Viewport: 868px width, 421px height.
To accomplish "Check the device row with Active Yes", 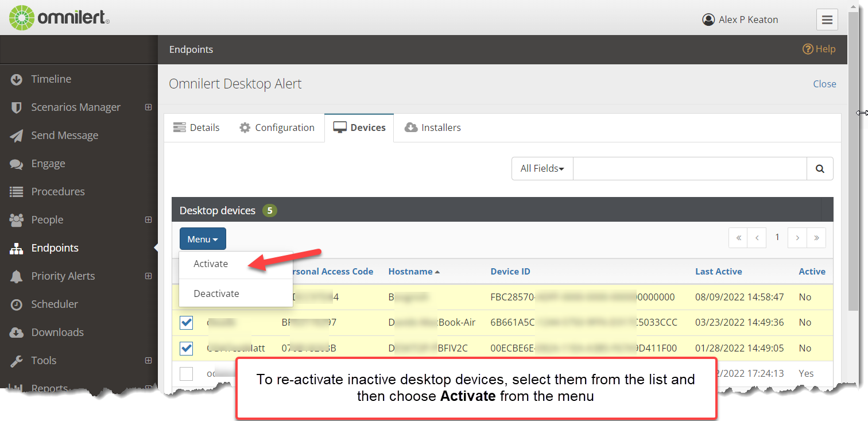I will coord(187,374).
